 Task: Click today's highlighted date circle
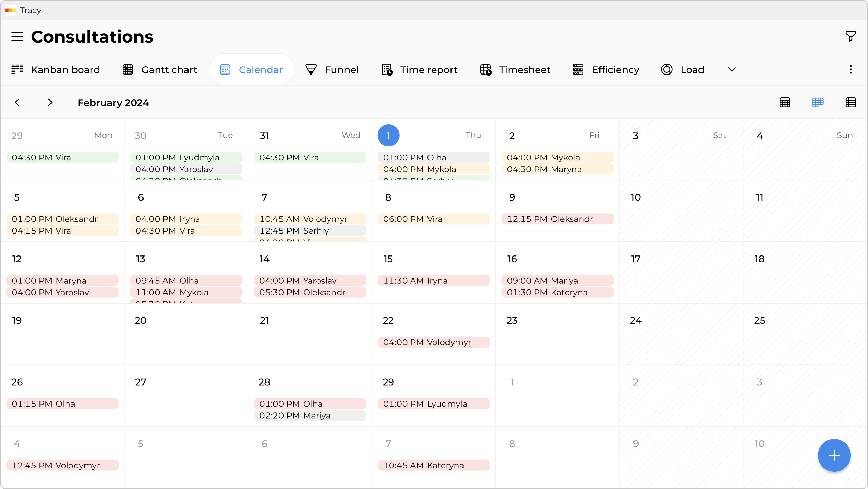388,135
